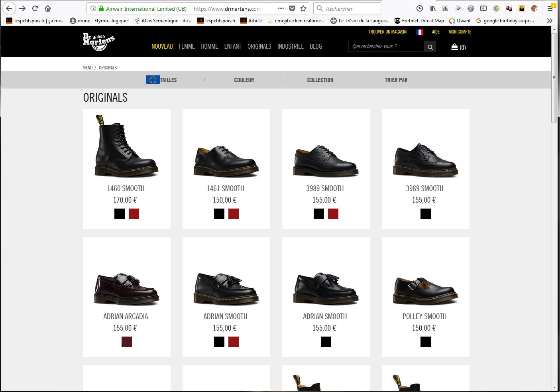The height and width of the screenshot is (392, 560).
Task: Show more bookmarks with the double chevron
Action: pos(550,21)
